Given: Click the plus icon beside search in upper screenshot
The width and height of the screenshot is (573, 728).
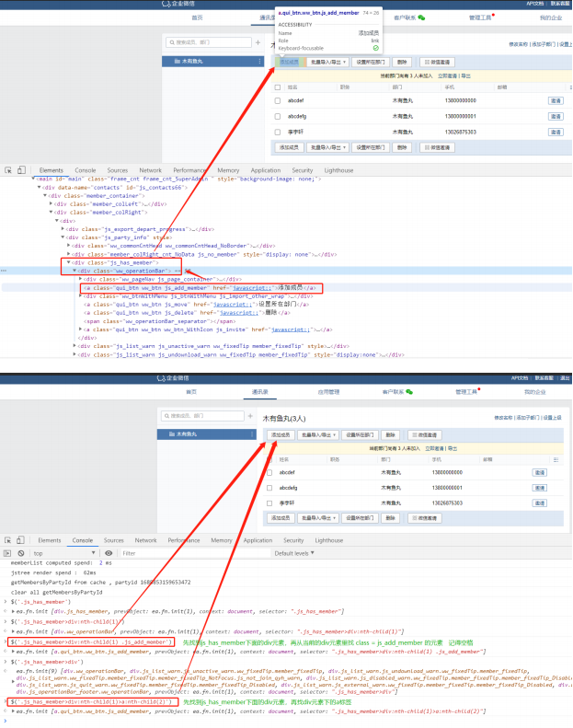Looking at the screenshot, I should pyautogui.click(x=258, y=42).
